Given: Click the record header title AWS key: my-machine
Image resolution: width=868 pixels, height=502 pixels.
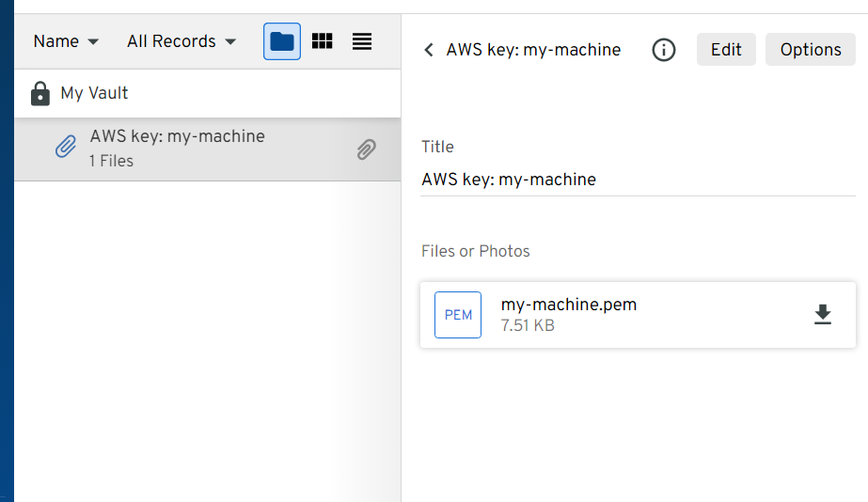Looking at the screenshot, I should (533, 50).
